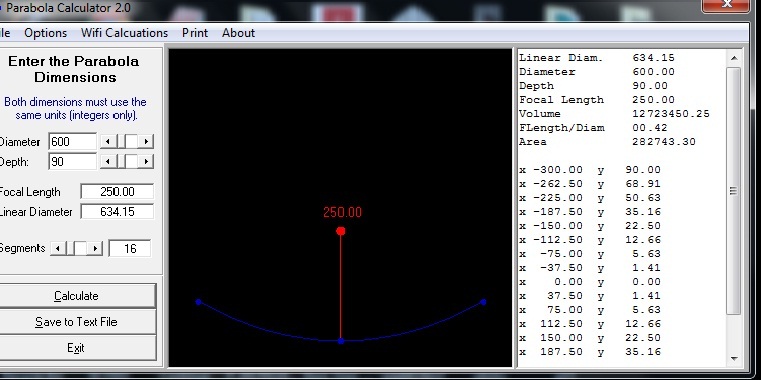This screenshot has width=761, height=380.
Task: Click the x -112.50 y 12.66 row
Action: click(590, 240)
